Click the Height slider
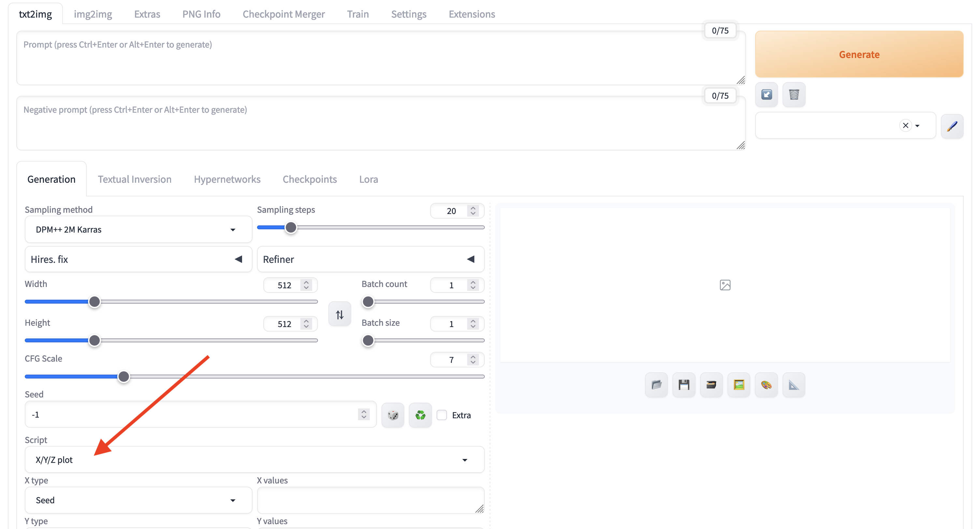The image size is (980, 529). pyautogui.click(x=171, y=340)
